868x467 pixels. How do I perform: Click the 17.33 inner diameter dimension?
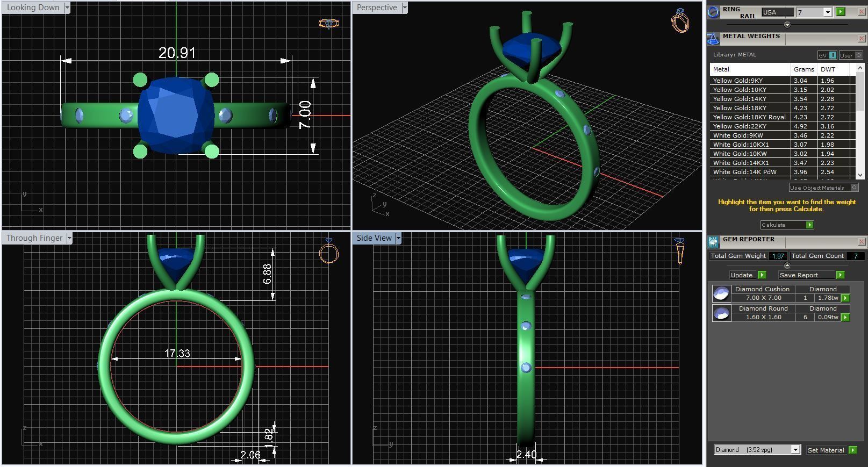point(177,353)
